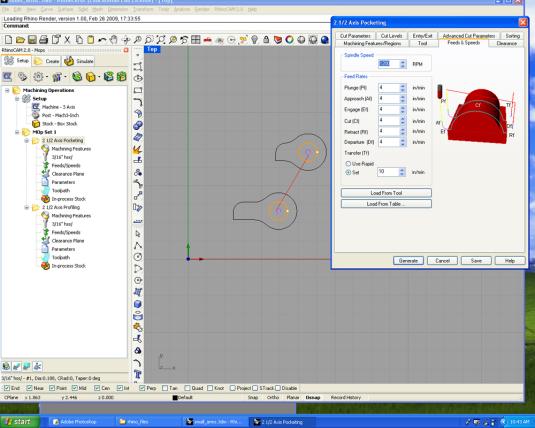Screen dimensions: 535x428
Task: Click the green globe icon in RhinoCAM toolbar
Action: (77, 76)
